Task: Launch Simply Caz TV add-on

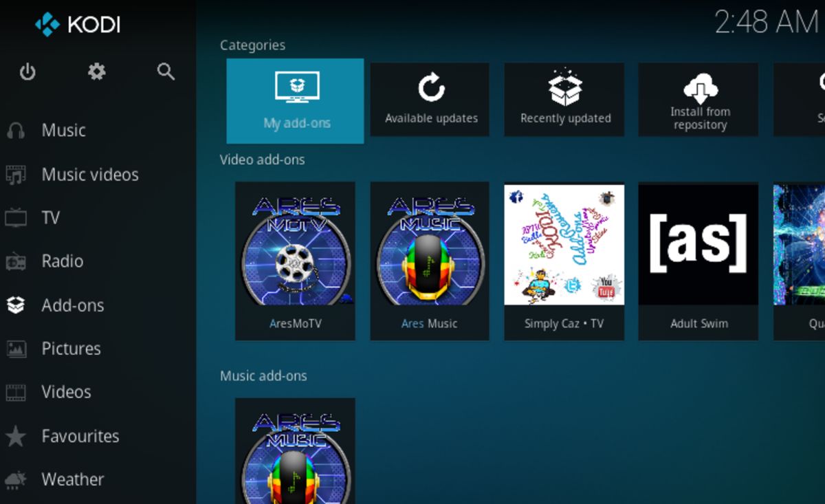Action: pyautogui.click(x=564, y=261)
